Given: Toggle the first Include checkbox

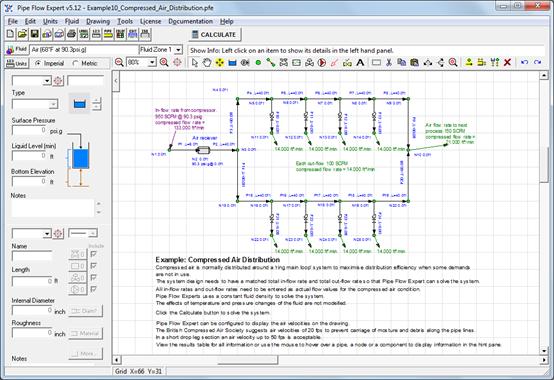Looking at the screenshot, I should click(93, 254).
